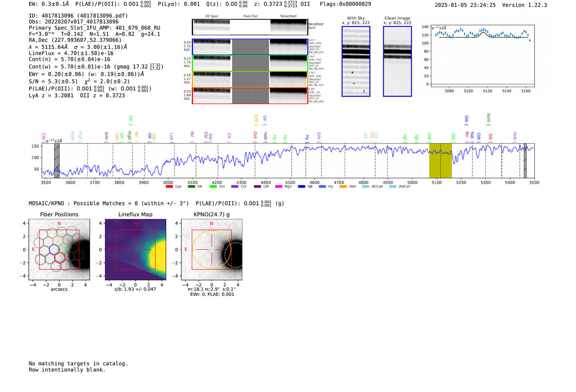Click the yellow highlighted band in the spectrum
Image resolution: width=576 pixels, height=392 pixels.
pos(440,160)
